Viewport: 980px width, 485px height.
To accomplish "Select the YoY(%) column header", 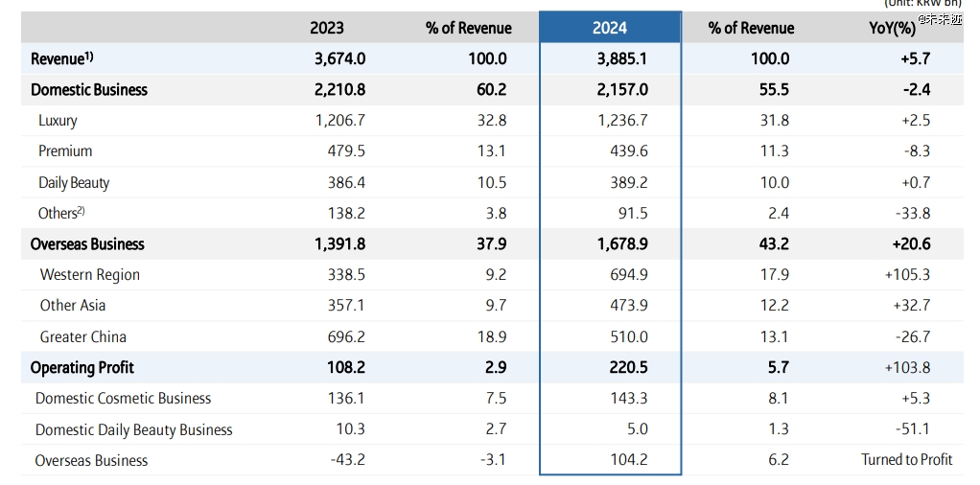I will tap(892, 28).
